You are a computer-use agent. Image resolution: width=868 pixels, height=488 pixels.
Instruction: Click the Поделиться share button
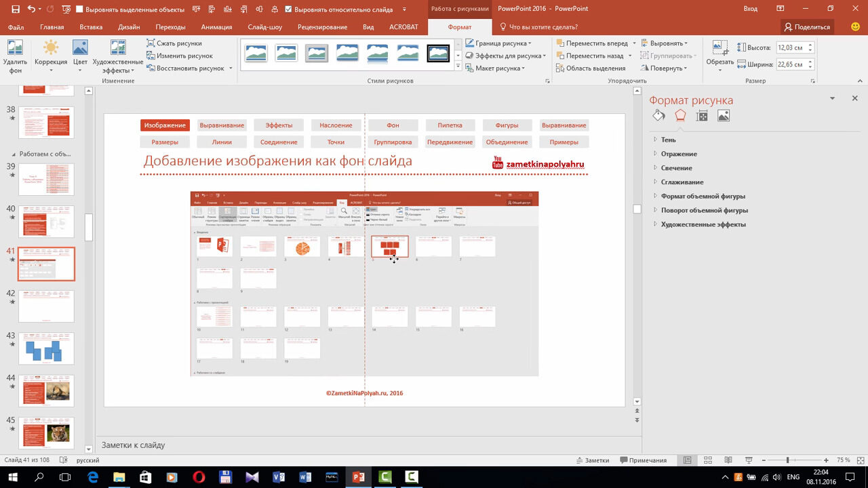tap(807, 27)
